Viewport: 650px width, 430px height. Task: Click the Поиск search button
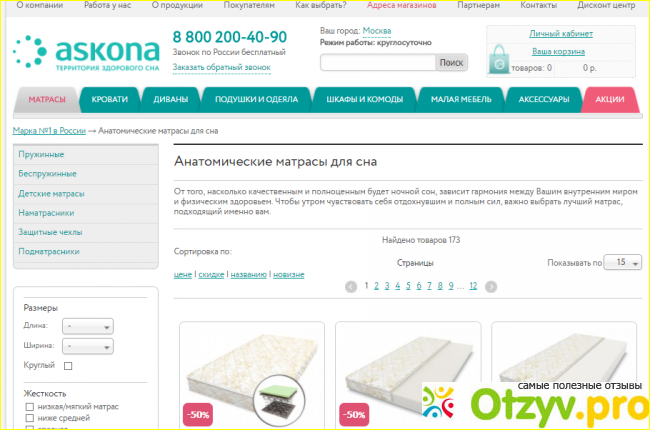(451, 63)
